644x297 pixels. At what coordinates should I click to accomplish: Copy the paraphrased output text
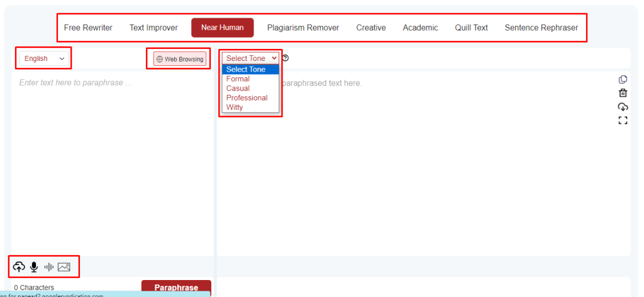click(x=623, y=79)
